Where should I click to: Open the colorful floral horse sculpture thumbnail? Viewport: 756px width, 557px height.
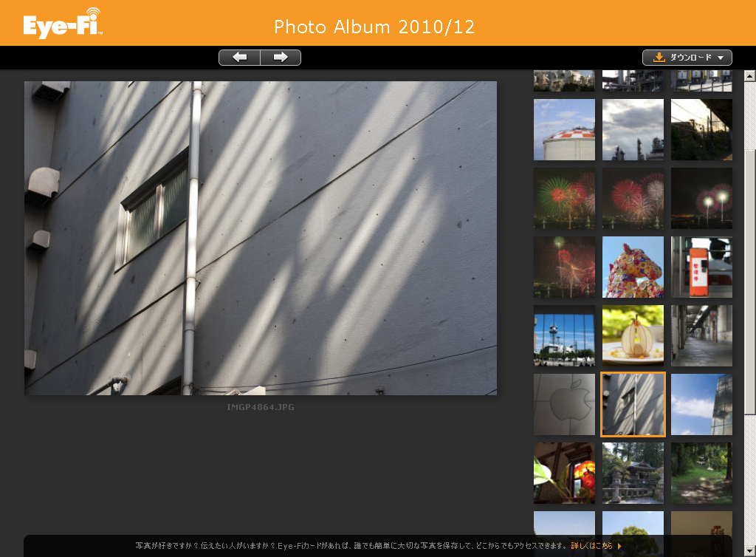coord(633,267)
